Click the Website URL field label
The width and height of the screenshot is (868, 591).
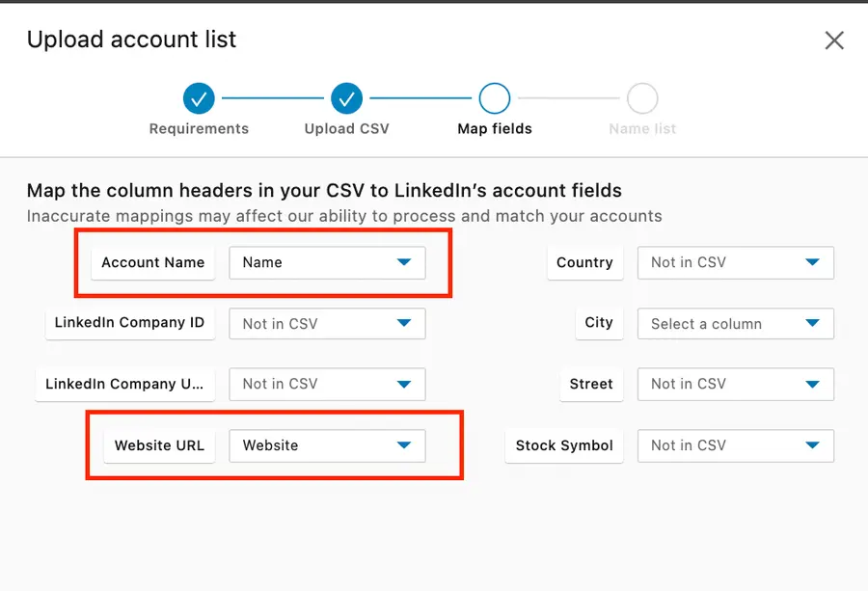coord(158,445)
